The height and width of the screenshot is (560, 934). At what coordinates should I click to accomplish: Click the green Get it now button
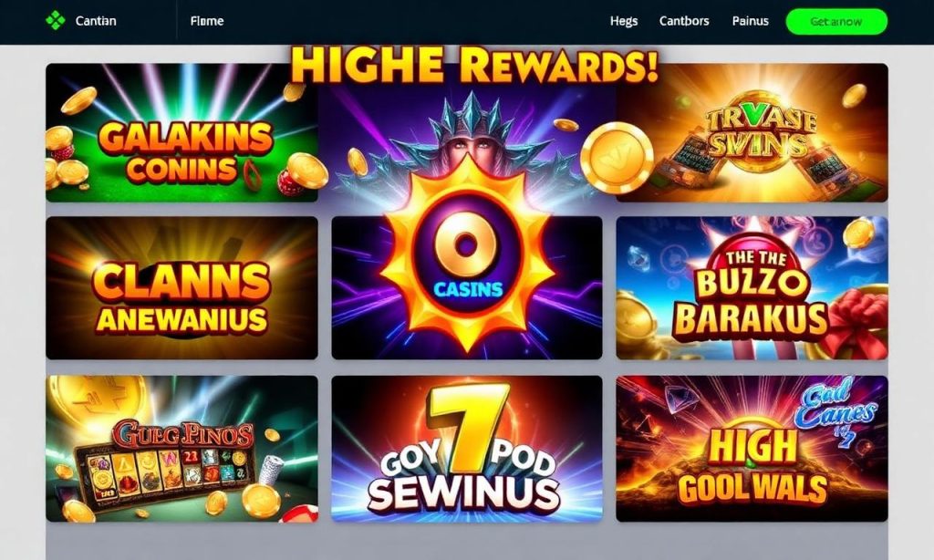(x=836, y=22)
